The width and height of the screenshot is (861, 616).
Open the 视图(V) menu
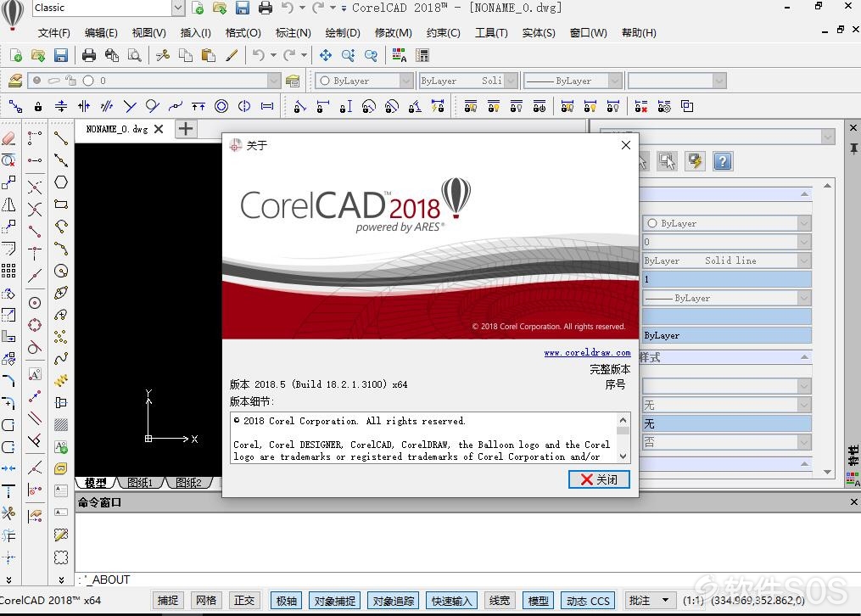[x=148, y=33]
